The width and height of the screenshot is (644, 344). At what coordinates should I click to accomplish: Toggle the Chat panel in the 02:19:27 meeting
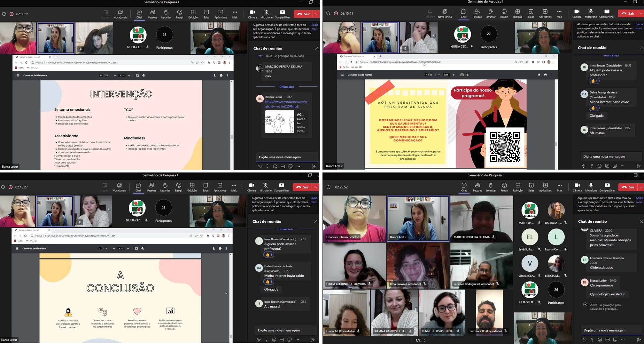point(138,187)
